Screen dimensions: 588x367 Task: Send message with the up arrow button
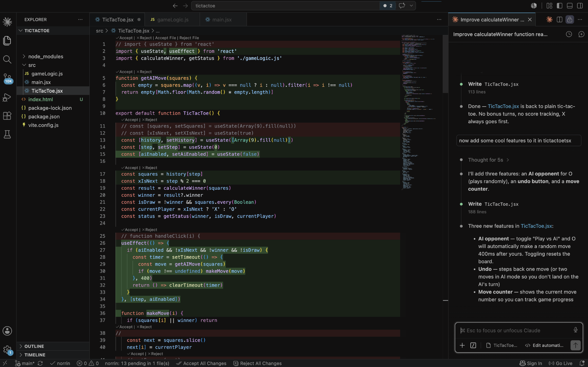tap(576, 345)
